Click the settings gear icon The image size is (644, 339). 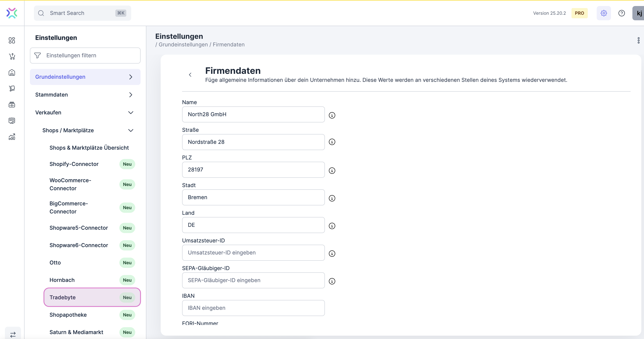pyautogui.click(x=604, y=13)
